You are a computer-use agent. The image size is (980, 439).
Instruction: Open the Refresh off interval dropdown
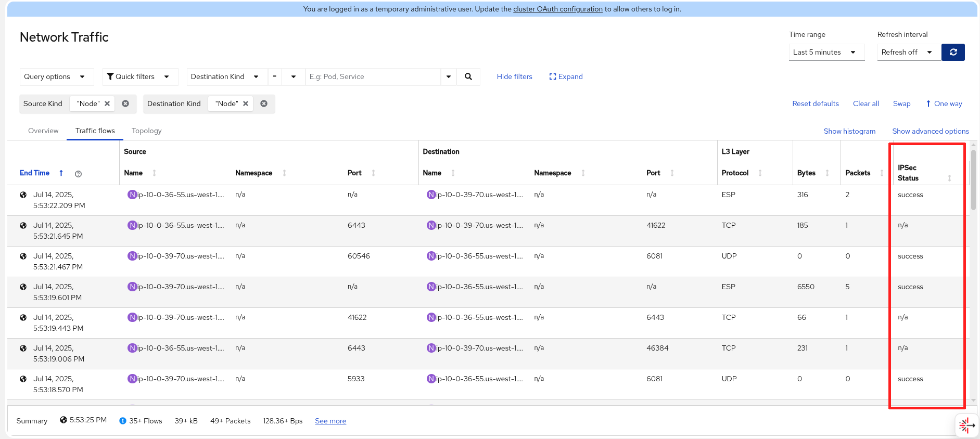(x=908, y=52)
